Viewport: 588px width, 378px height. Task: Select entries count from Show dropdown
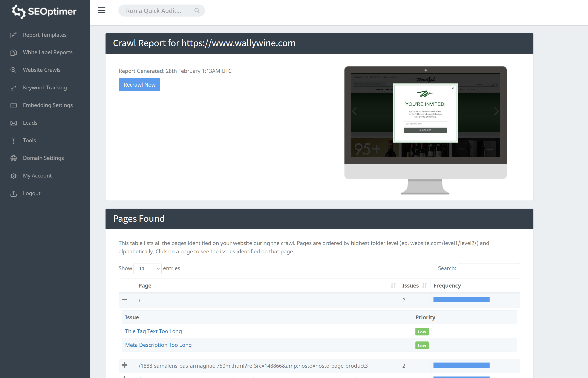coord(148,268)
